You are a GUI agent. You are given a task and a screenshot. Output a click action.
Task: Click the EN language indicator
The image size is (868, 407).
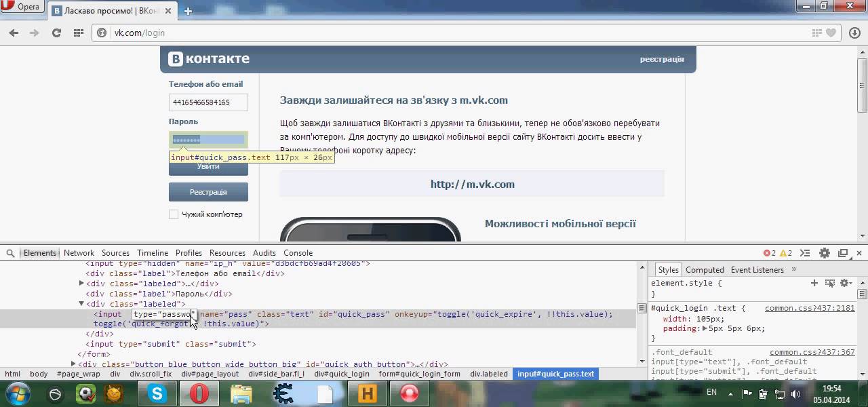(711, 392)
